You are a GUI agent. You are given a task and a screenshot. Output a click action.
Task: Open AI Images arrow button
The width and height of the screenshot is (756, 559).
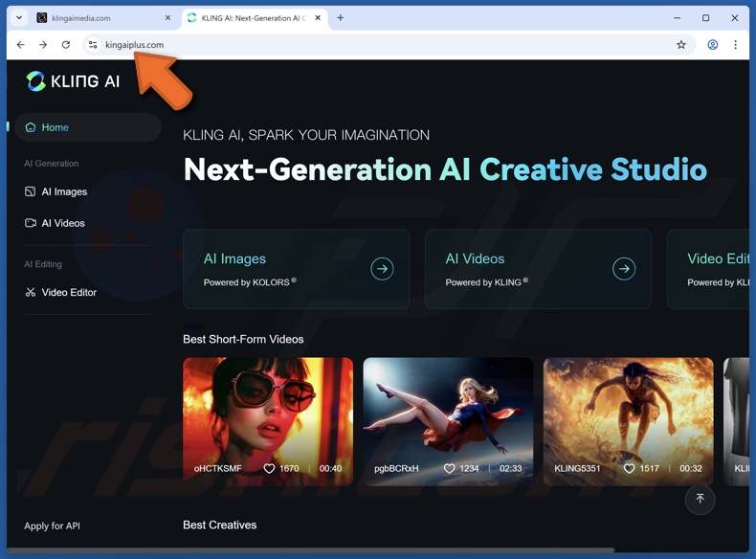pos(382,269)
